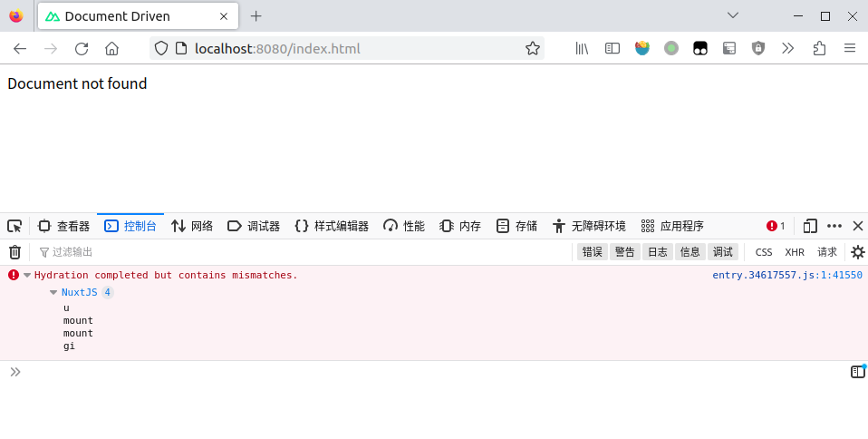Clear console output with trash icon

click(x=14, y=252)
